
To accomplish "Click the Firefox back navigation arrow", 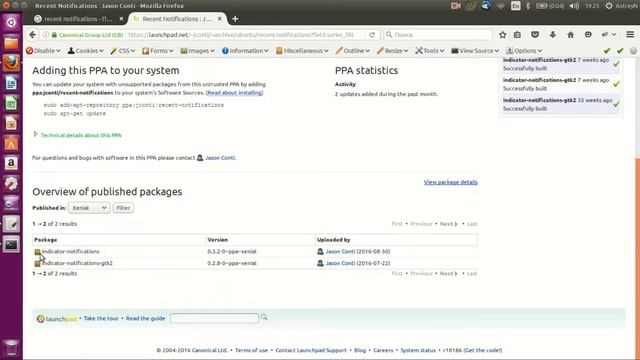I will coord(33,35).
